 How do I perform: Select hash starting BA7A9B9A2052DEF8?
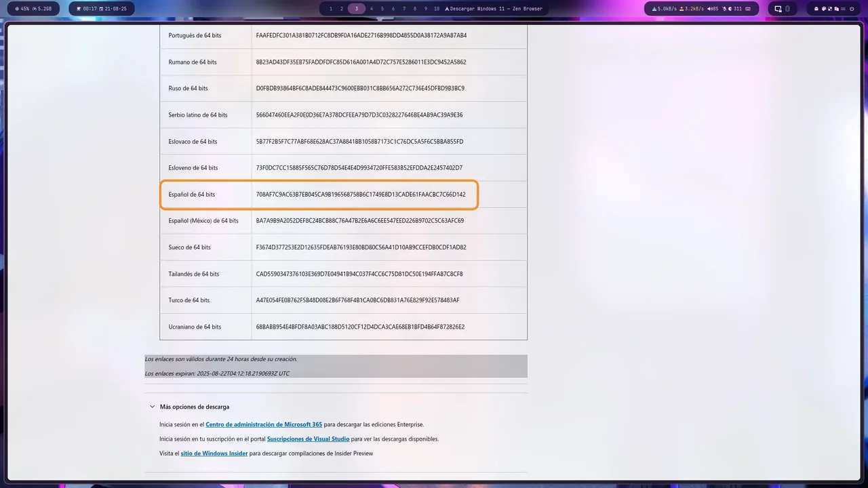pos(360,221)
